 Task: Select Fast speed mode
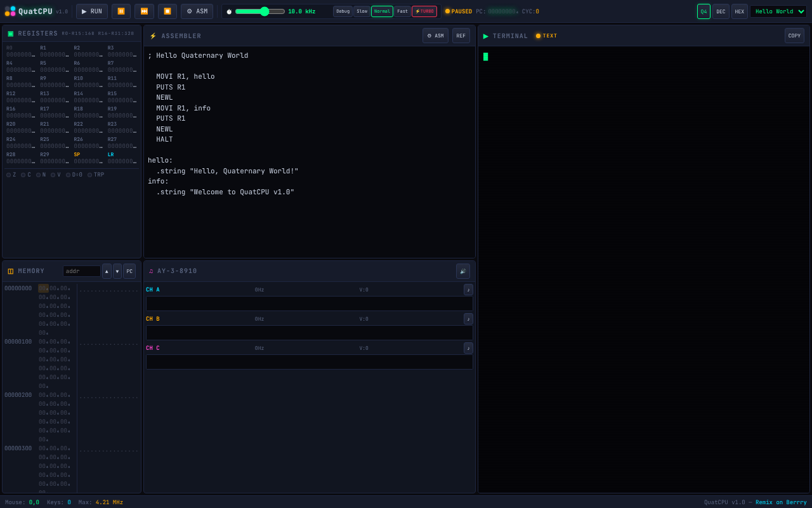point(402,11)
